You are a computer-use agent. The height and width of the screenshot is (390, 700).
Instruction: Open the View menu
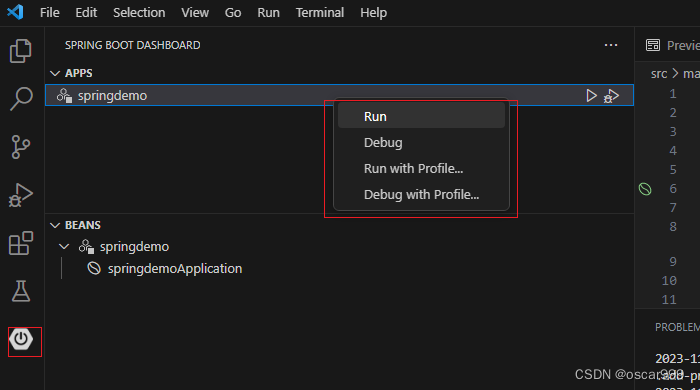tap(195, 12)
